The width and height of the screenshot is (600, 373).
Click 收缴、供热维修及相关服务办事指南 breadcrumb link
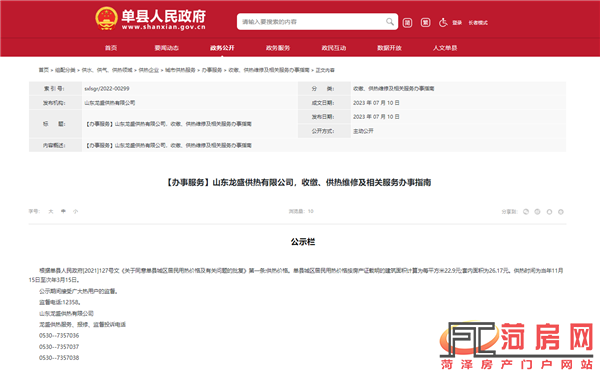[x=269, y=70]
